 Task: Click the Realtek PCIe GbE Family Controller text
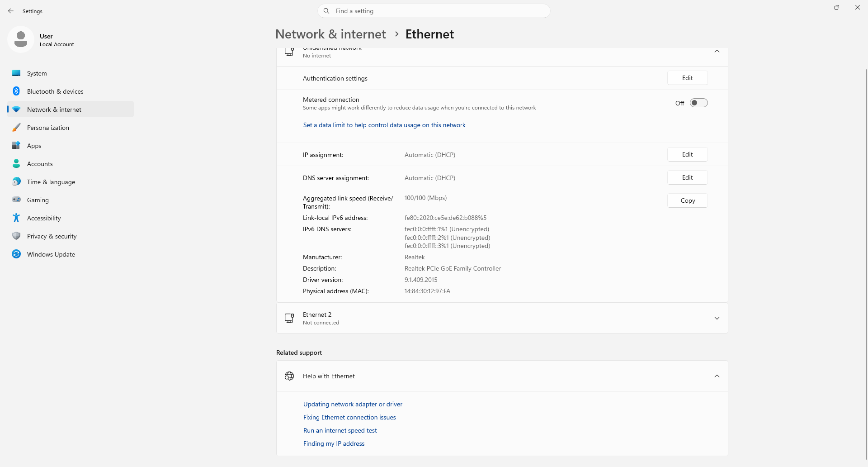click(x=453, y=268)
